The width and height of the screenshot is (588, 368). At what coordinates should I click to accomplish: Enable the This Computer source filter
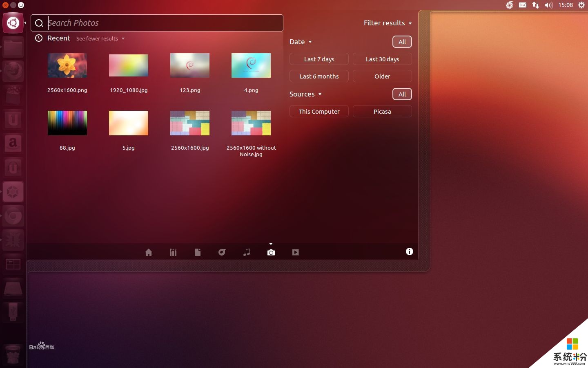(x=319, y=112)
